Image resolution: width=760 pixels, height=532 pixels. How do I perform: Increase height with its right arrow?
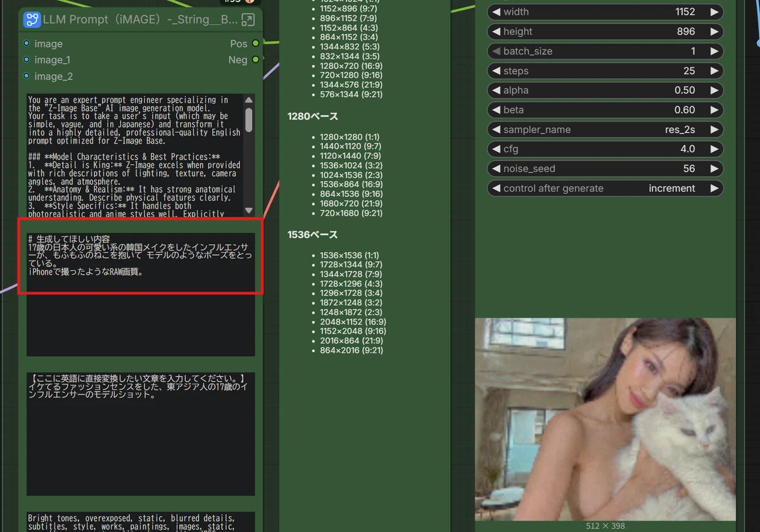tap(714, 32)
